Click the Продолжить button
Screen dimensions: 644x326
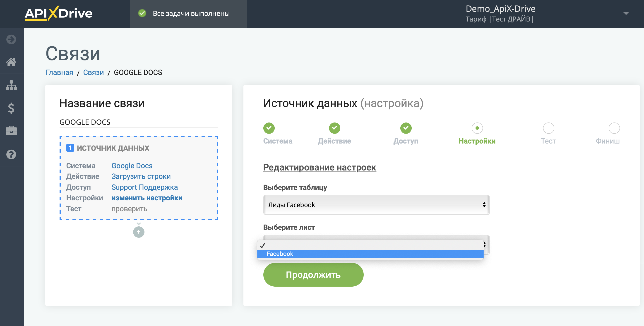pos(313,275)
